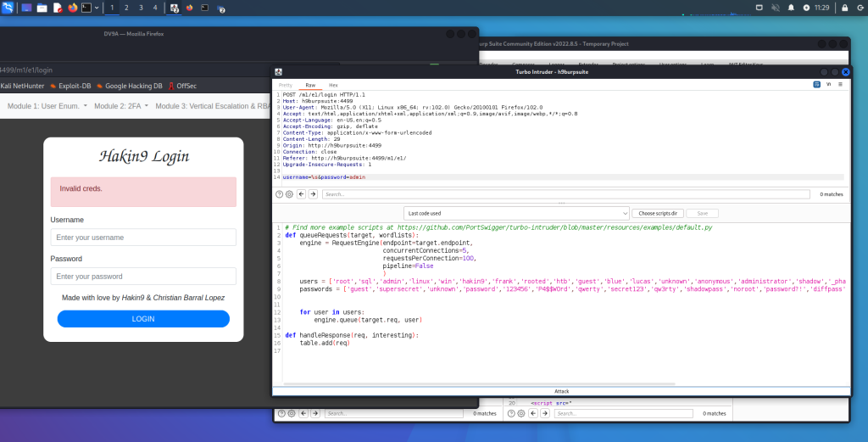Click the right-pane next match arrow in Burp
The image size is (868, 442).
(545, 413)
